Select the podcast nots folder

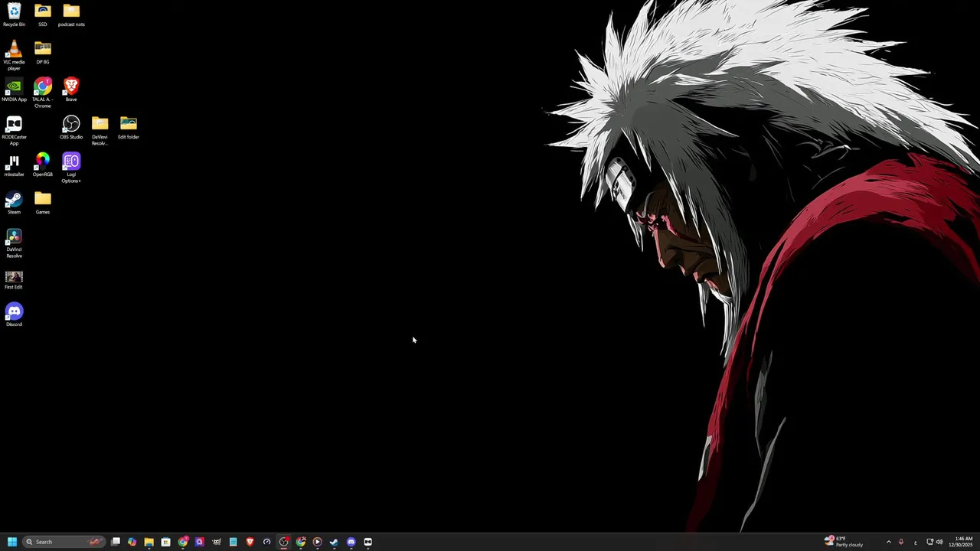coord(71,15)
